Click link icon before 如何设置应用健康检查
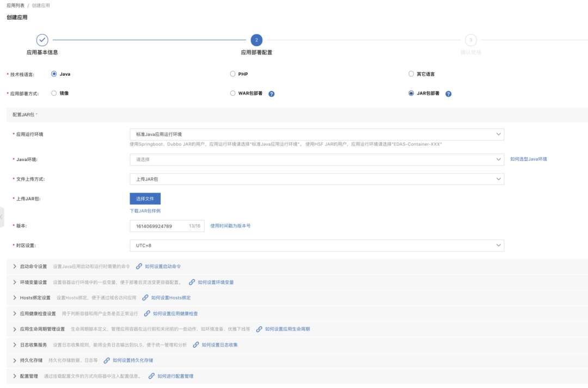The image size is (588, 388). click(x=147, y=313)
